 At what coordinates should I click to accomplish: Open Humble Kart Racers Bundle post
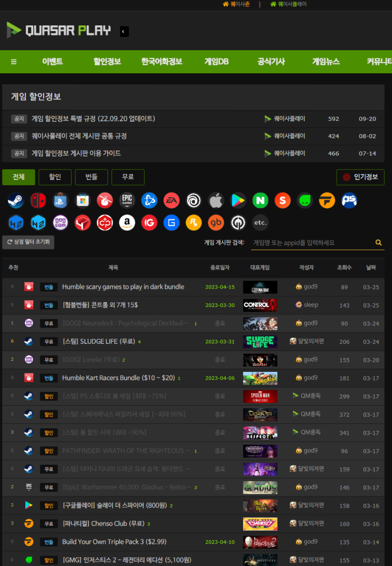point(118,378)
